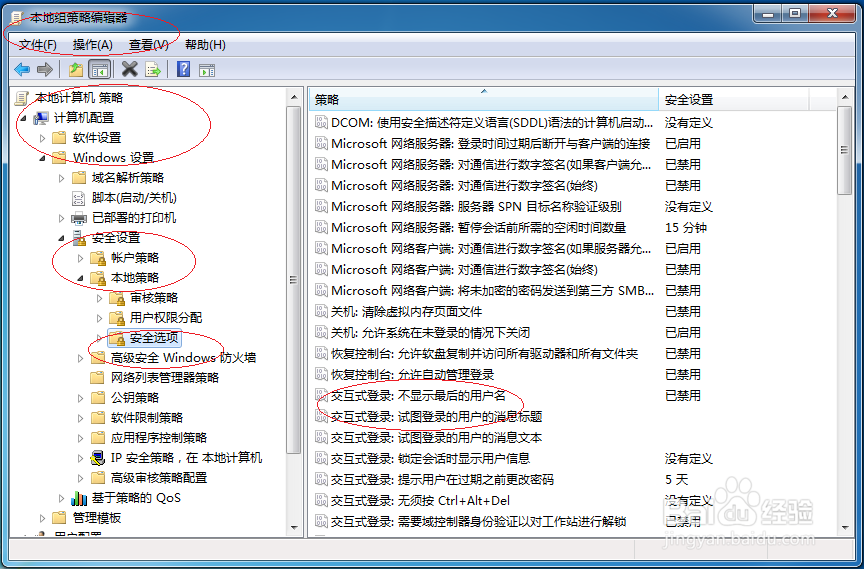The width and height of the screenshot is (864, 569).
Task: Click the IP 安全策略 icon
Action: click(98, 458)
